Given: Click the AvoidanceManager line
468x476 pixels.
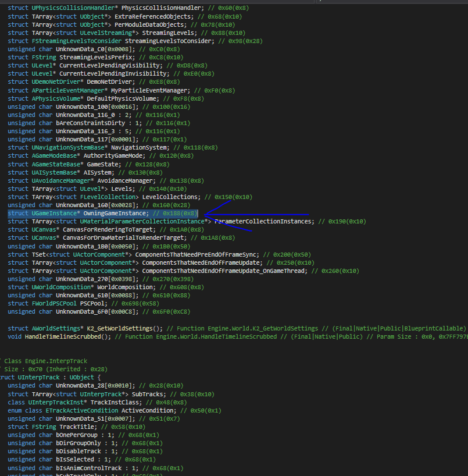Looking at the screenshot, I should tap(106, 181).
